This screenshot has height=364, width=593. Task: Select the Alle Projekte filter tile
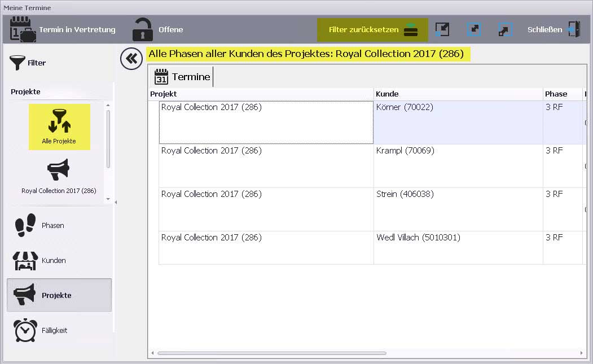pyautogui.click(x=59, y=127)
